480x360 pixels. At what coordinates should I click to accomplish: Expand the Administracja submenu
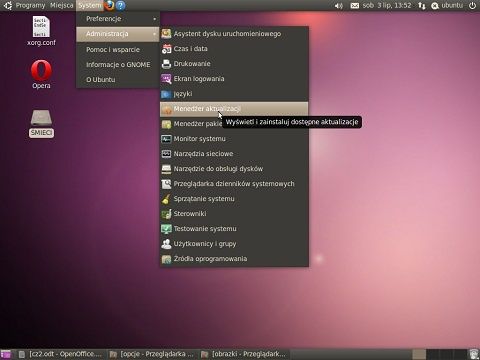(118, 34)
